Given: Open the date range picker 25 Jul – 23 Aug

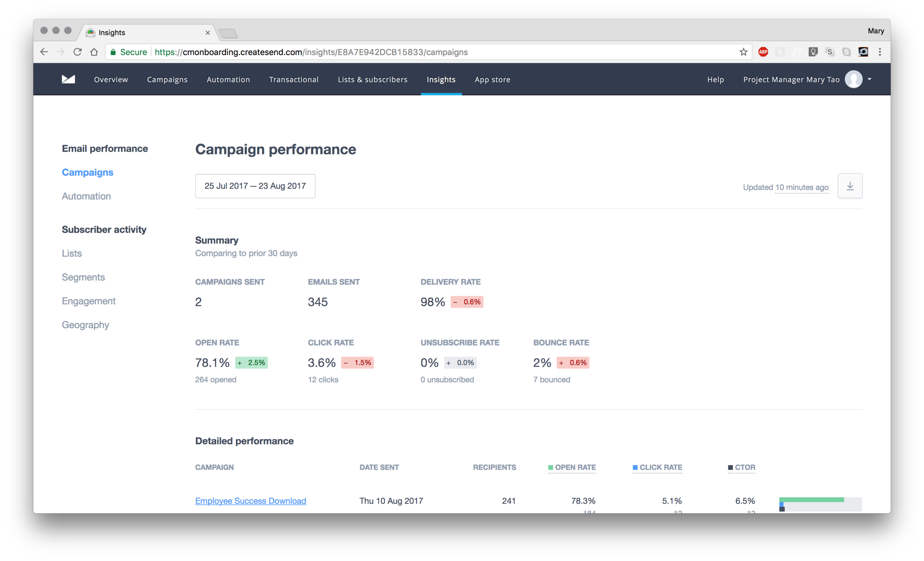Looking at the screenshot, I should point(255,186).
